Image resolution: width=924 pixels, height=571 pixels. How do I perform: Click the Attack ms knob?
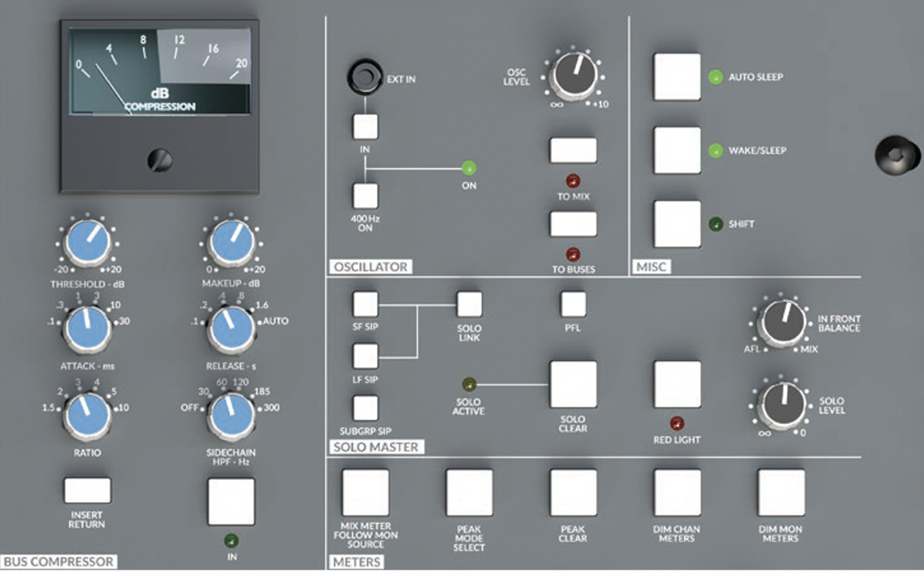pos(87,328)
